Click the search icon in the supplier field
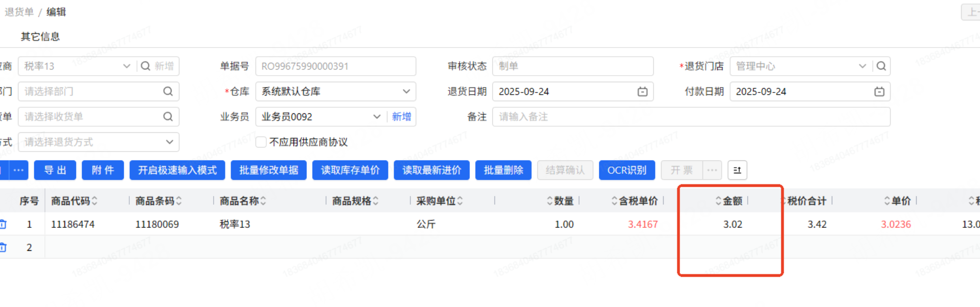This screenshot has height=307, width=980. pyautogui.click(x=146, y=66)
